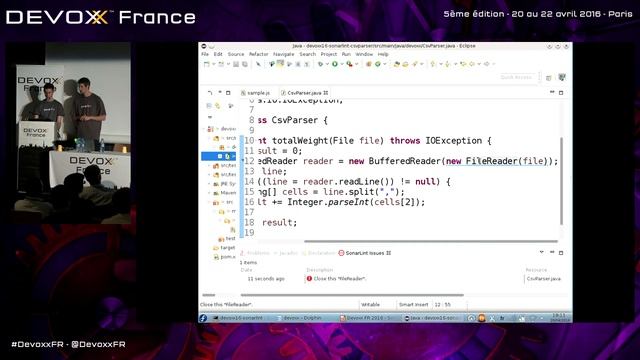This screenshot has width=640, height=360.
Task: Switch to the Problems tab
Action: point(256,253)
